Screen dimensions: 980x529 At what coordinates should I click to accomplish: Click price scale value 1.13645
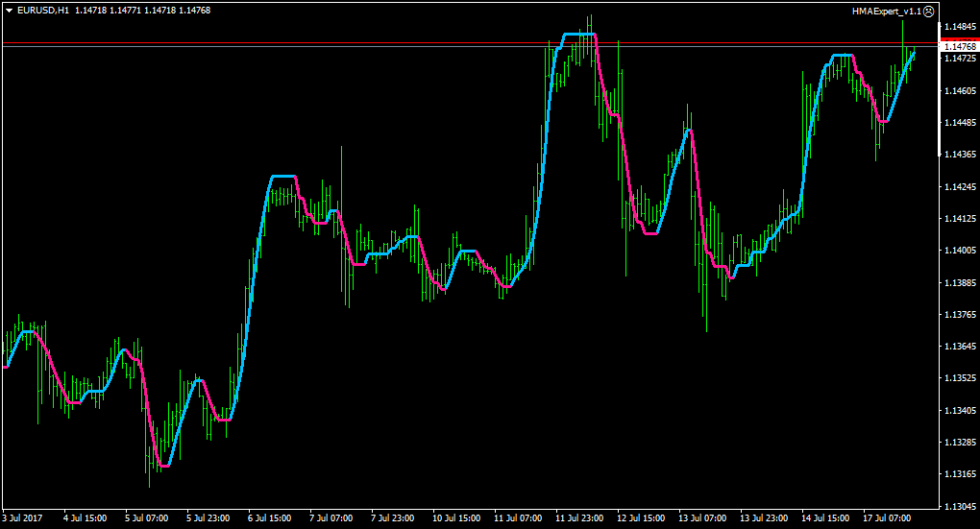pyautogui.click(x=960, y=347)
